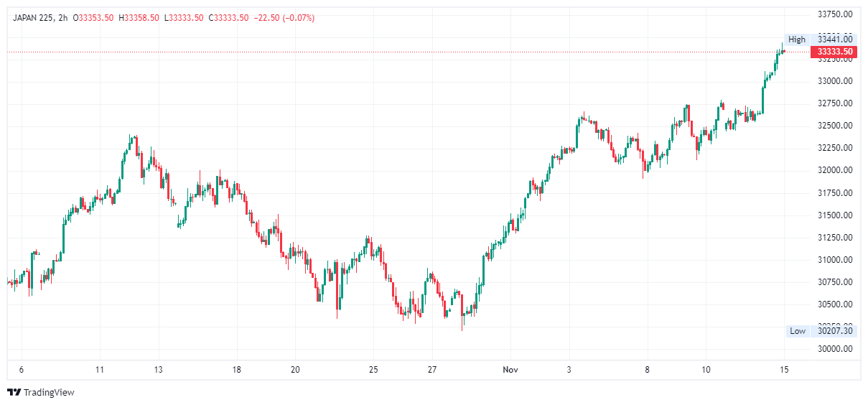Click the 33750.00 price axis label
Image resolution: width=868 pixels, height=405 pixels.
tap(835, 14)
